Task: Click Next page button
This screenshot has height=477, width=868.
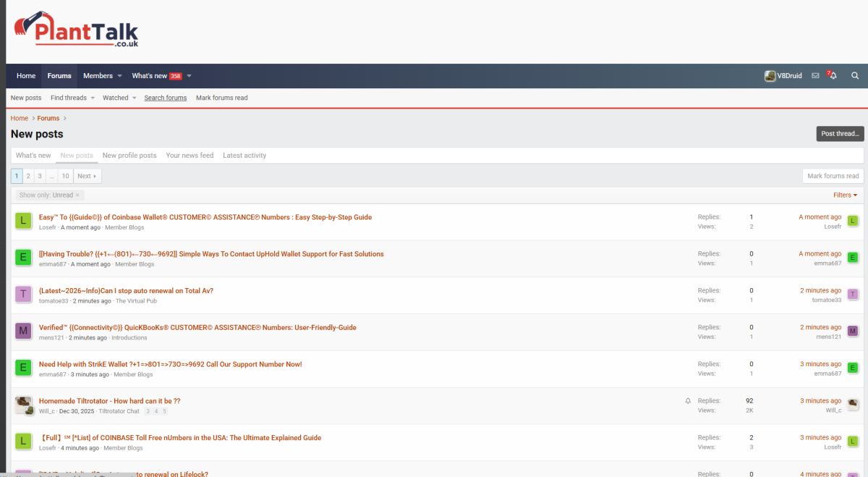Action: pos(88,176)
